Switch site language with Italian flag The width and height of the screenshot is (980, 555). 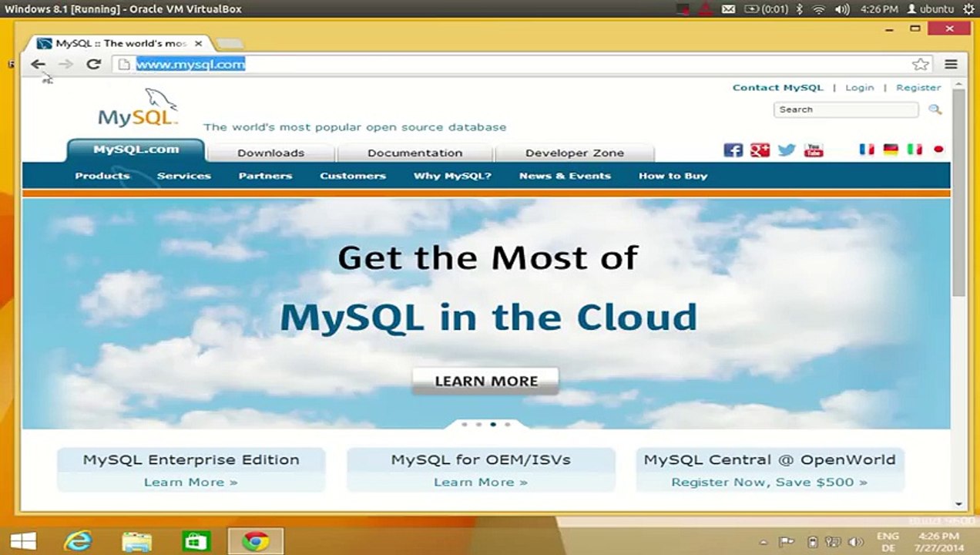[915, 150]
